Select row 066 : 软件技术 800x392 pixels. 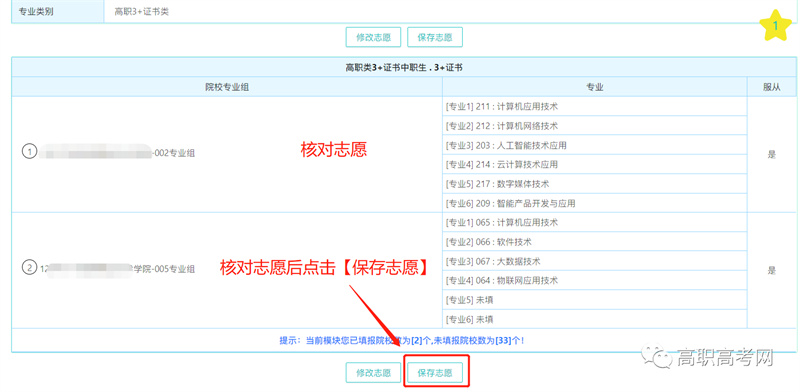(x=594, y=242)
